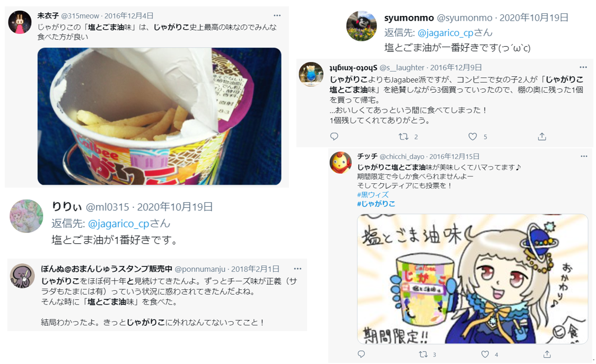Open 未衣子's profile avatar
The height and width of the screenshot is (364, 596).
click(x=20, y=22)
